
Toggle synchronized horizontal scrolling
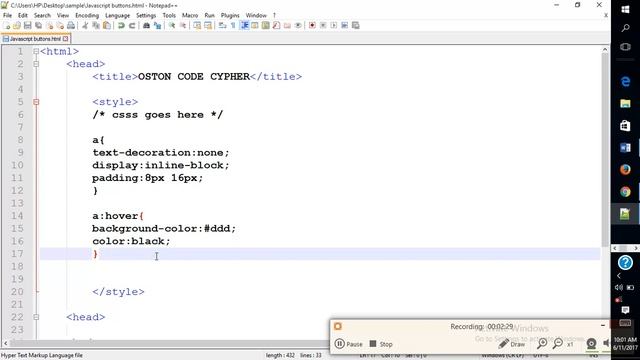pyautogui.click(x=208, y=25)
